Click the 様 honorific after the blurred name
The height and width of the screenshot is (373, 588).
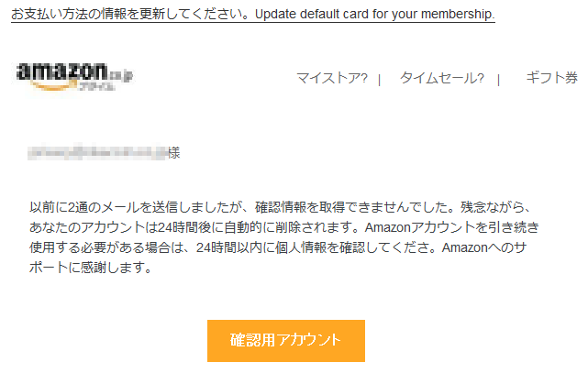(174, 152)
